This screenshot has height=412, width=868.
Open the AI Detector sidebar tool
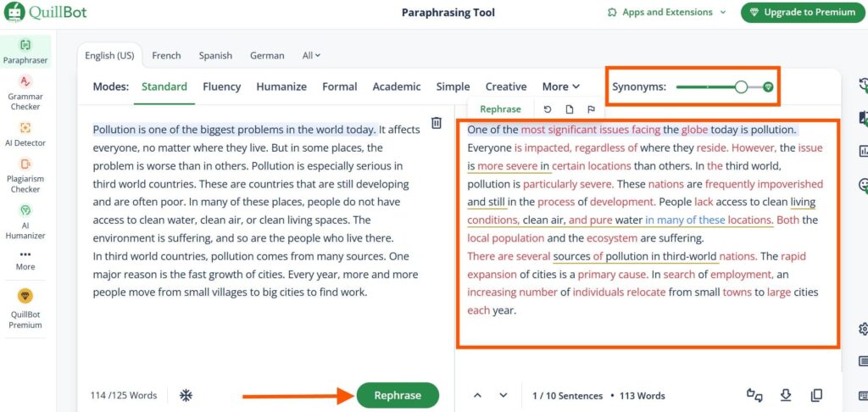click(25, 136)
